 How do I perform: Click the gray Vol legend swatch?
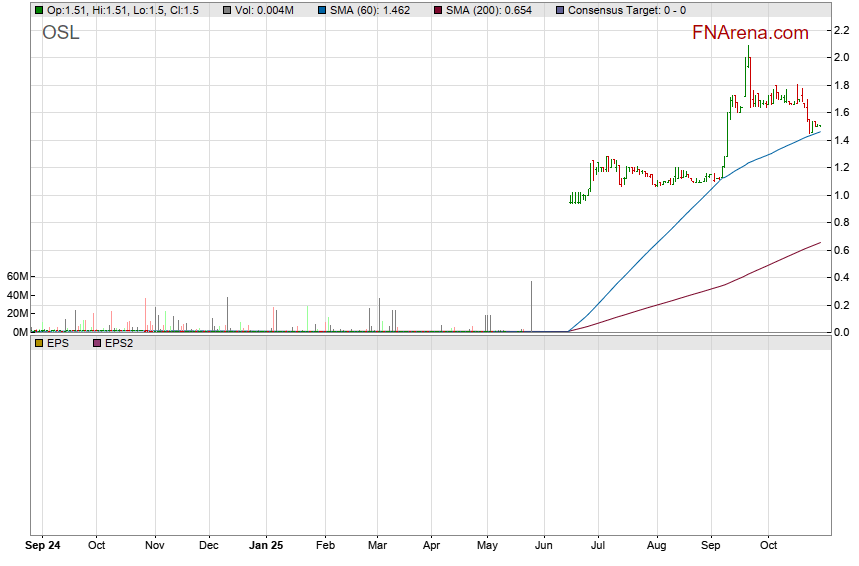point(228,10)
